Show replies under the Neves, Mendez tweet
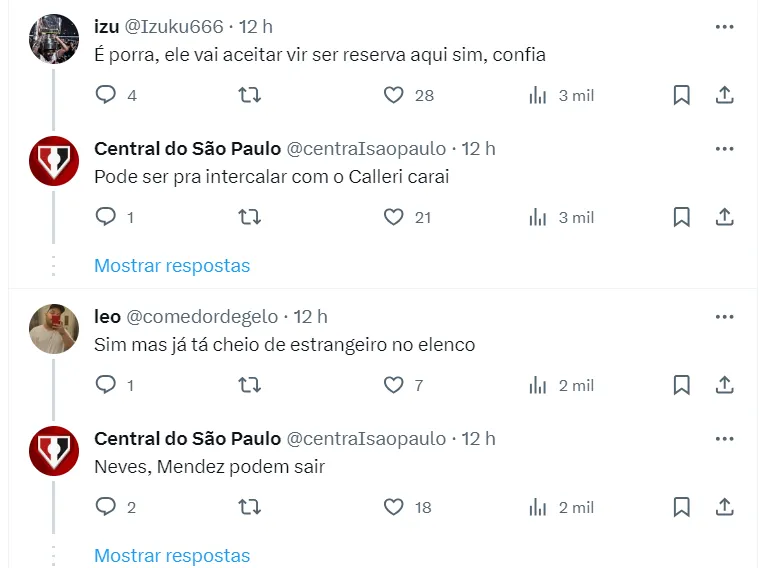The width and height of the screenshot is (760, 568). click(171, 555)
